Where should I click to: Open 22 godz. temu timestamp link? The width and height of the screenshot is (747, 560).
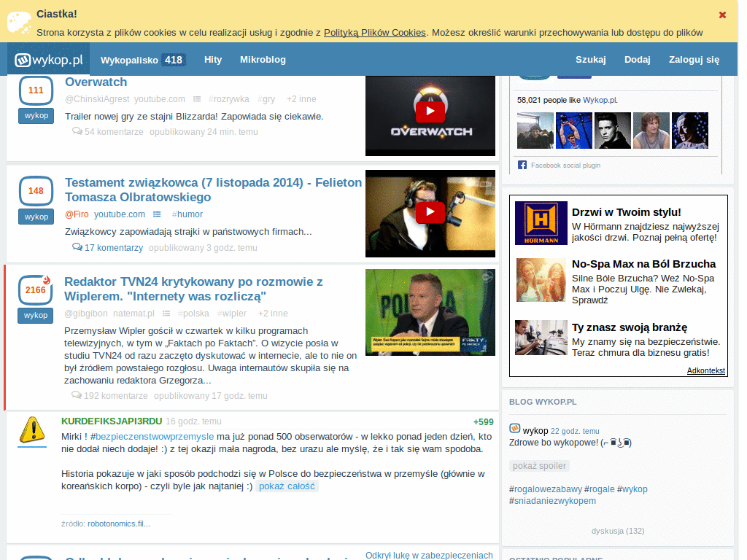(x=575, y=431)
